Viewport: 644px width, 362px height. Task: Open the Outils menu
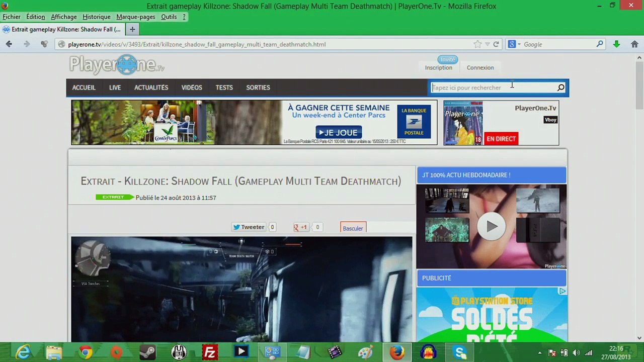point(169,17)
